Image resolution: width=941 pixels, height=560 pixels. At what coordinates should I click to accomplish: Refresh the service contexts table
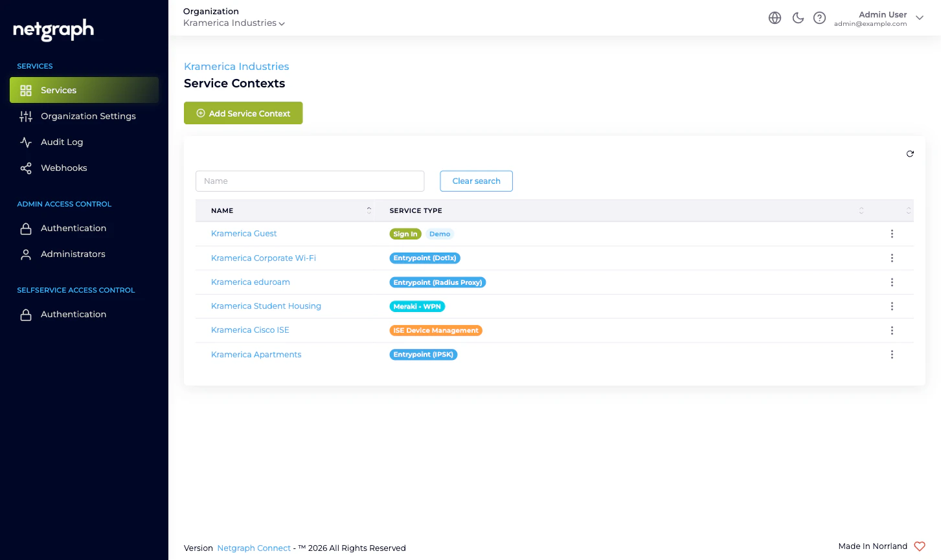pos(910,153)
